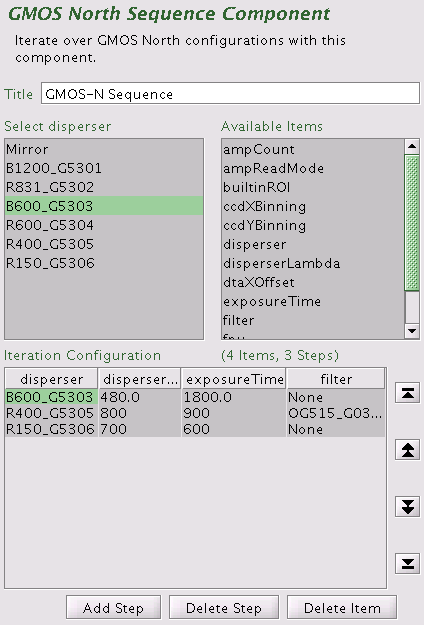The height and width of the screenshot is (625, 424).
Task: Click the truncated disperser... column header
Action: [139, 379]
